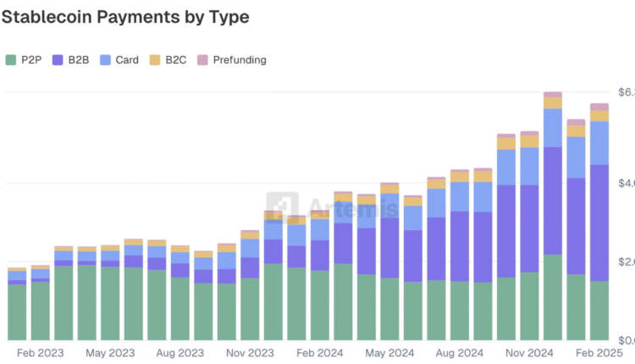Click the purple B2B legend swatch

point(58,60)
